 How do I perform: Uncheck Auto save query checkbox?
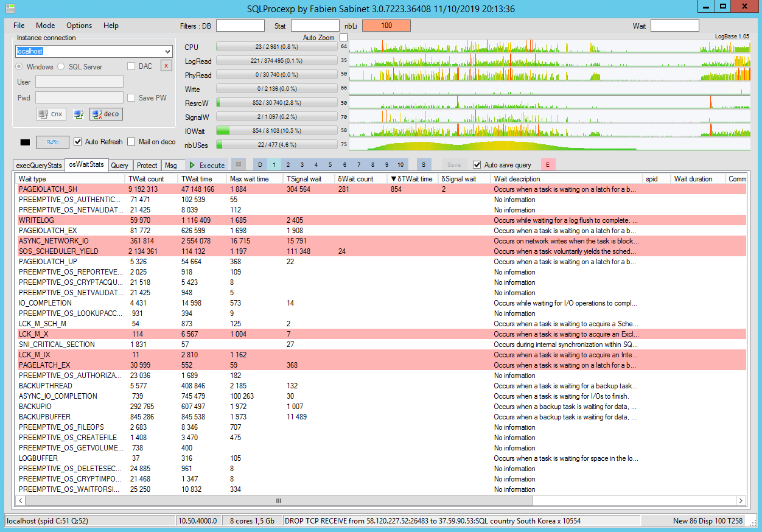pyautogui.click(x=477, y=165)
